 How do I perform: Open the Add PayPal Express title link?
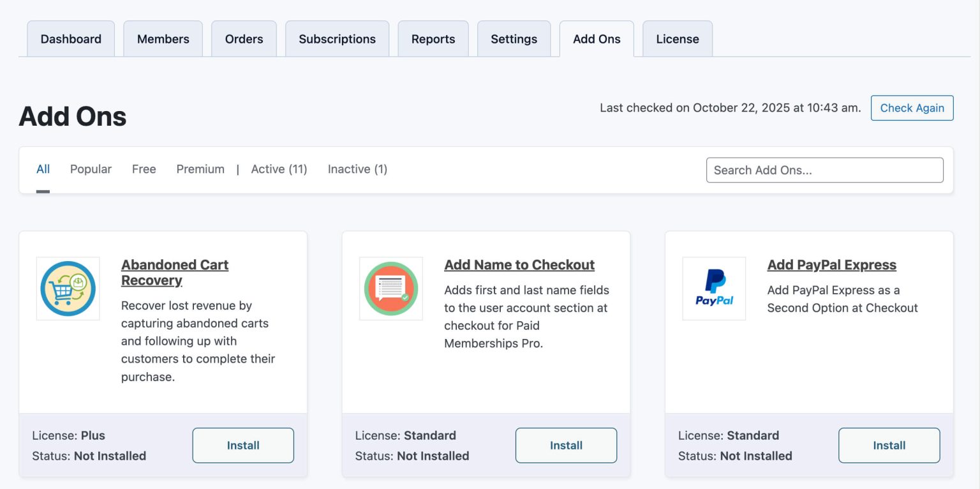[831, 265]
